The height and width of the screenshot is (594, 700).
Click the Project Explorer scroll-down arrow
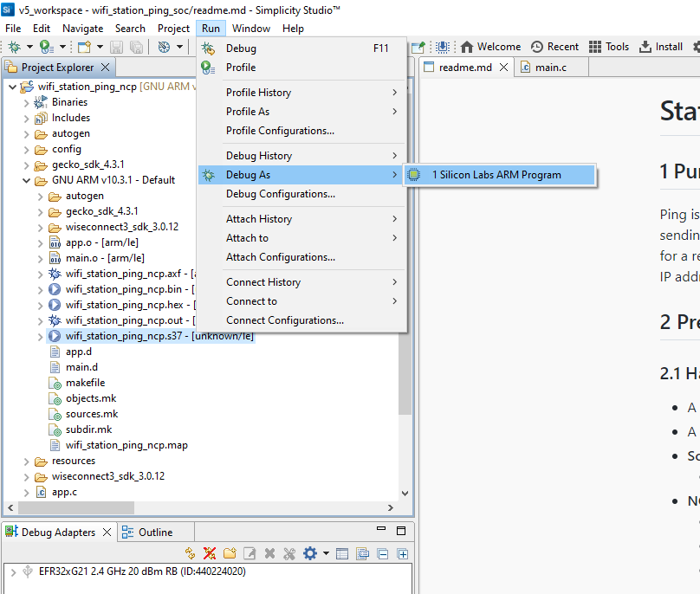[405, 494]
